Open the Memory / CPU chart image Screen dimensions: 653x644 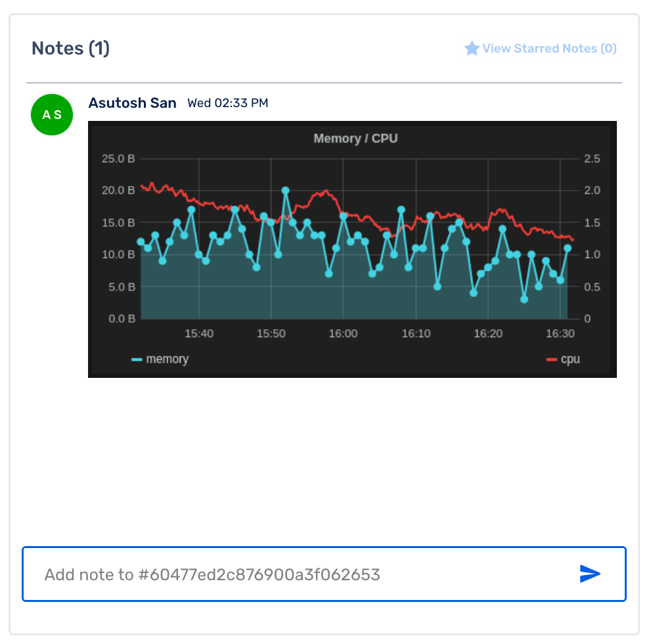click(x=352, y=250)
